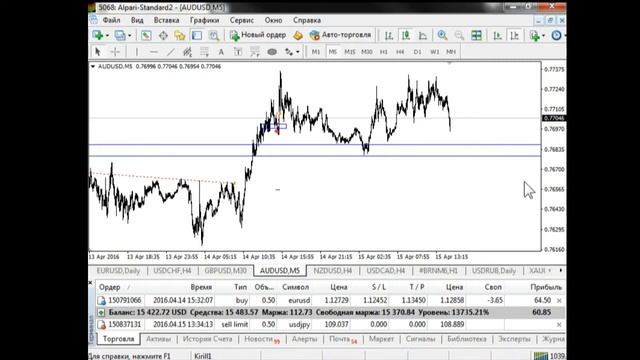Open the Kirill1 profile in status bar
The height and width of the screenshot is (360, 640).
(203, 356)
